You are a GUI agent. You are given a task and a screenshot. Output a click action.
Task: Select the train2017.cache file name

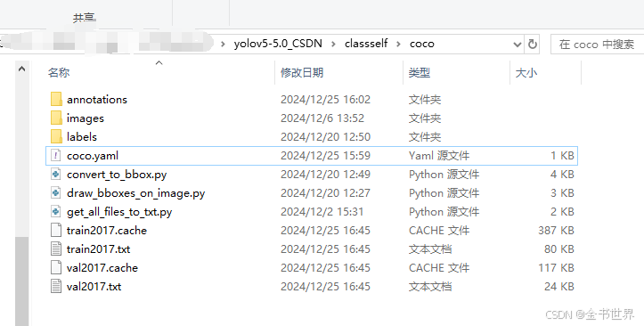[107, 231]
